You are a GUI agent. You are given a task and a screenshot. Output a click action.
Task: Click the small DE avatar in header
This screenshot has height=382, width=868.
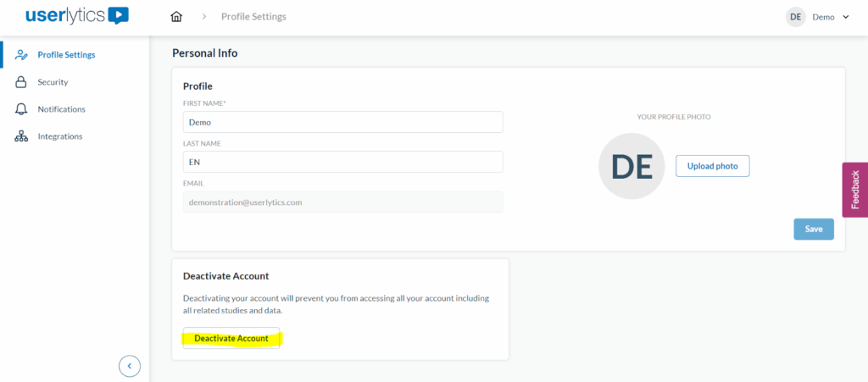pos(795,17)
